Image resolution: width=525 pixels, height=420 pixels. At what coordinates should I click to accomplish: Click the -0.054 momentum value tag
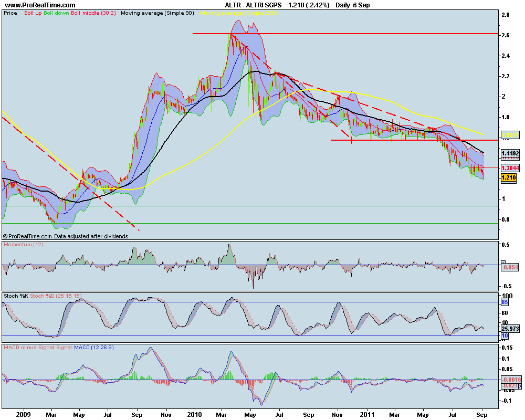510,267
